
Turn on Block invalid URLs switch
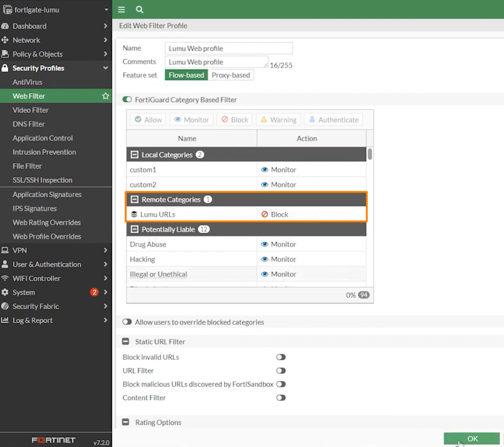click(x=281, y=358)
